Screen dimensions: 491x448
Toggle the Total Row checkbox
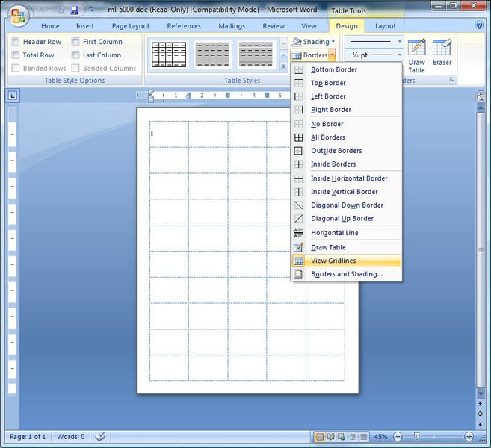(16, 55)
